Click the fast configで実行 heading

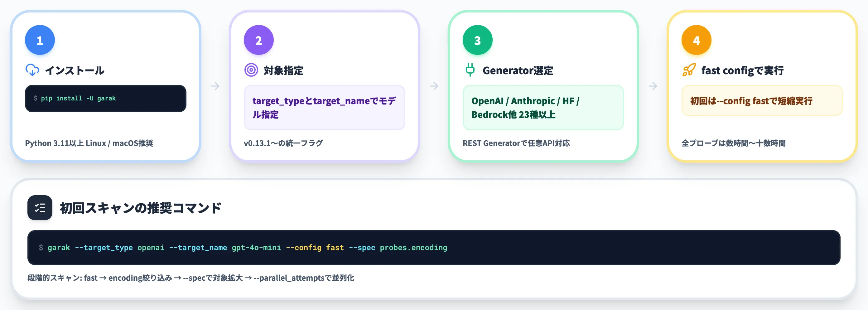click(742, 70)
